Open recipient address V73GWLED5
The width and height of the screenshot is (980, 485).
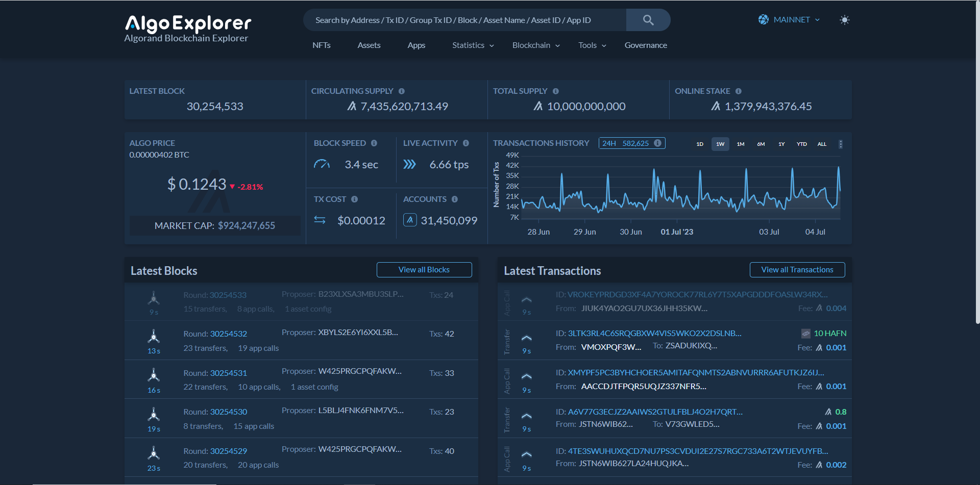(x=692, y=424)
